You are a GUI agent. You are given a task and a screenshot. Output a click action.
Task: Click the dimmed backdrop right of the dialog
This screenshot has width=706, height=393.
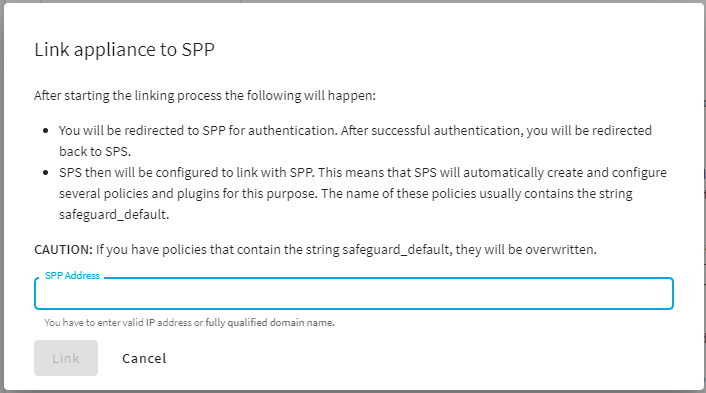[705, 196]
